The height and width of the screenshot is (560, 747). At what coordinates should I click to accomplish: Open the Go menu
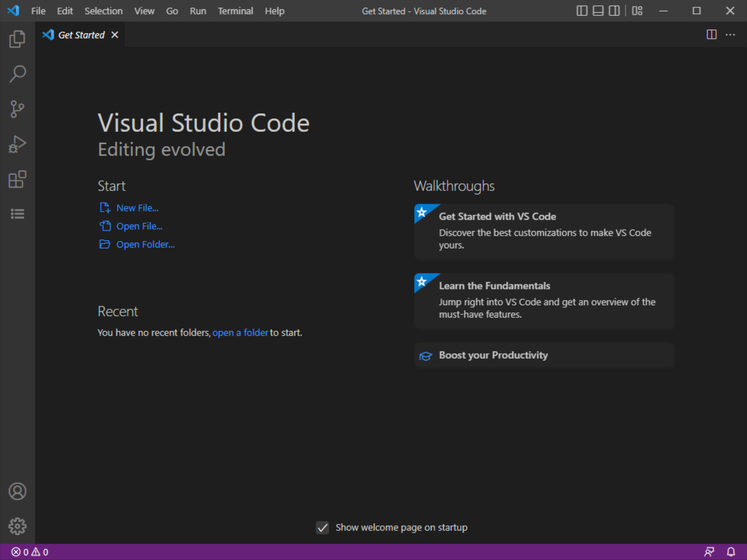point(172,11)
